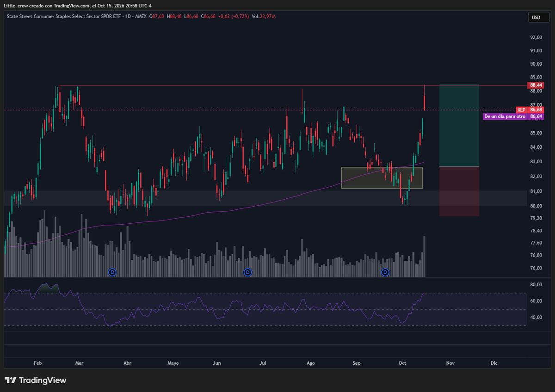Click the Dic label on time axis

(x=494, y=363)
